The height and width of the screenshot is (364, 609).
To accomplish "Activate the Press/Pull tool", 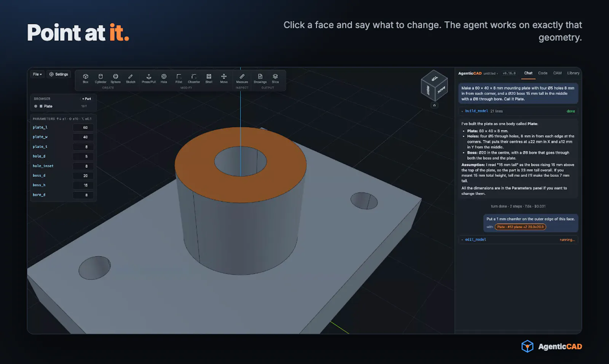I will (x=149, y=78).
